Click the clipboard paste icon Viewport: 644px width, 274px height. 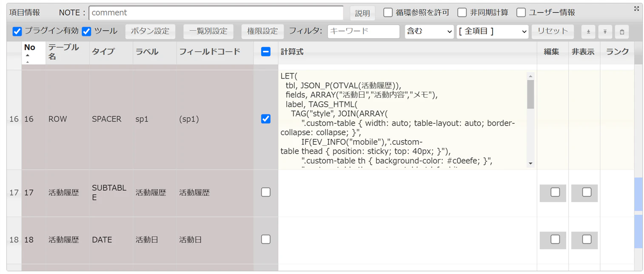(621, 31)
